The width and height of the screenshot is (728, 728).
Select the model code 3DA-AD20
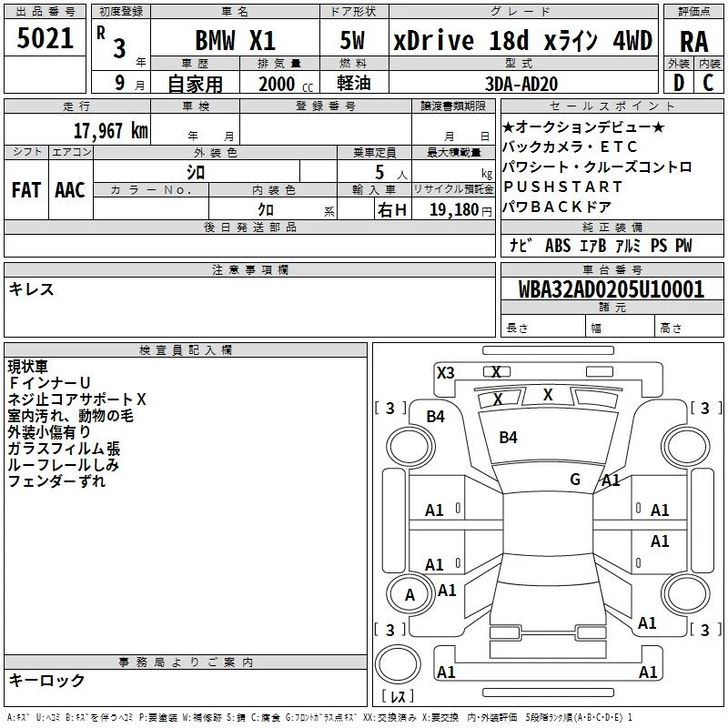[x=521, y=84]
